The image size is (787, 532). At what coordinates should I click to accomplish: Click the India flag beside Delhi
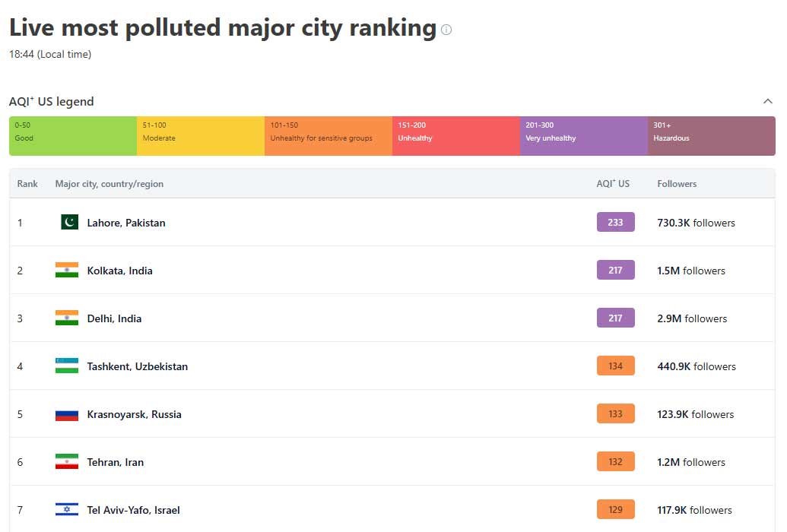[x=67, y=318]
